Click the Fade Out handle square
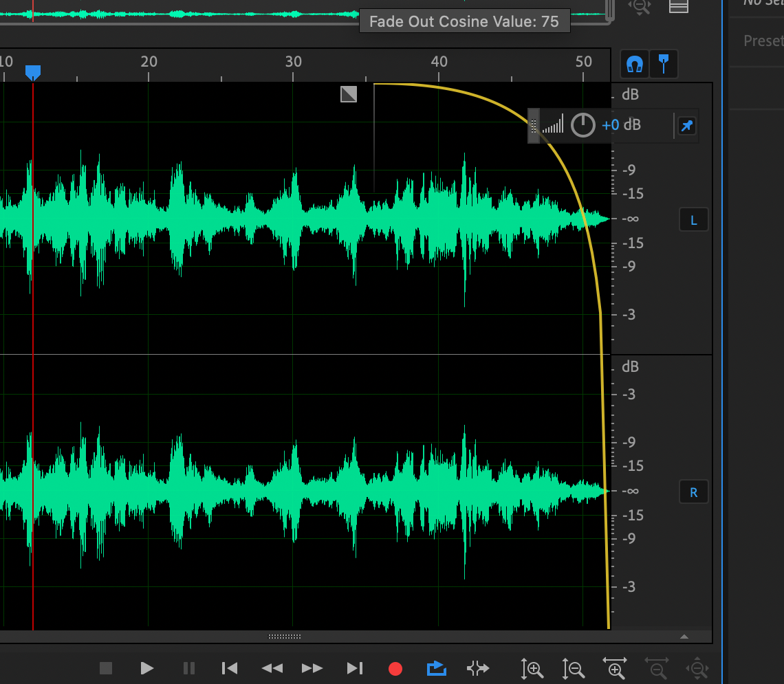784x684 pixels. [x=349, y=94]
